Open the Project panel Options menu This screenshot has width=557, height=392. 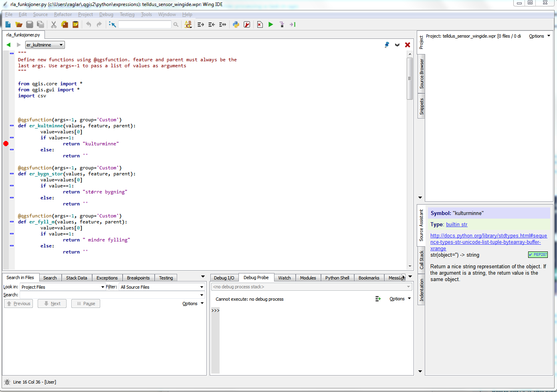pyautogui.click(x=539, y=36)
